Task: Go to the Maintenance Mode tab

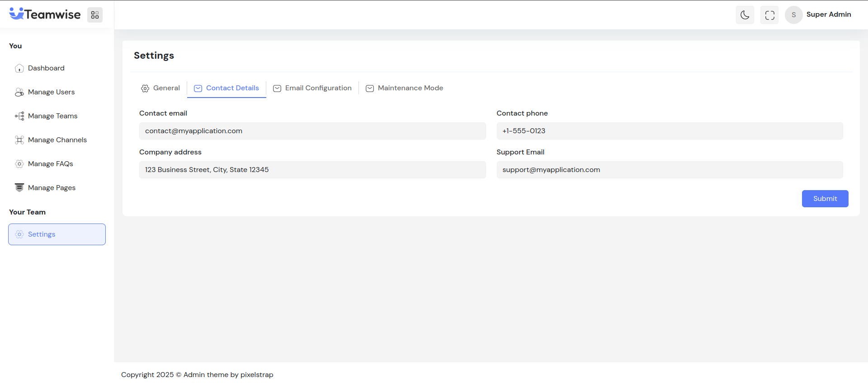Action: pos(405,88)
